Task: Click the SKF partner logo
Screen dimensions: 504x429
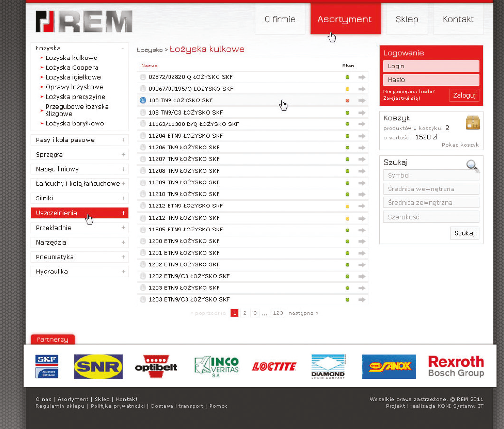Action: coord(47,366)
